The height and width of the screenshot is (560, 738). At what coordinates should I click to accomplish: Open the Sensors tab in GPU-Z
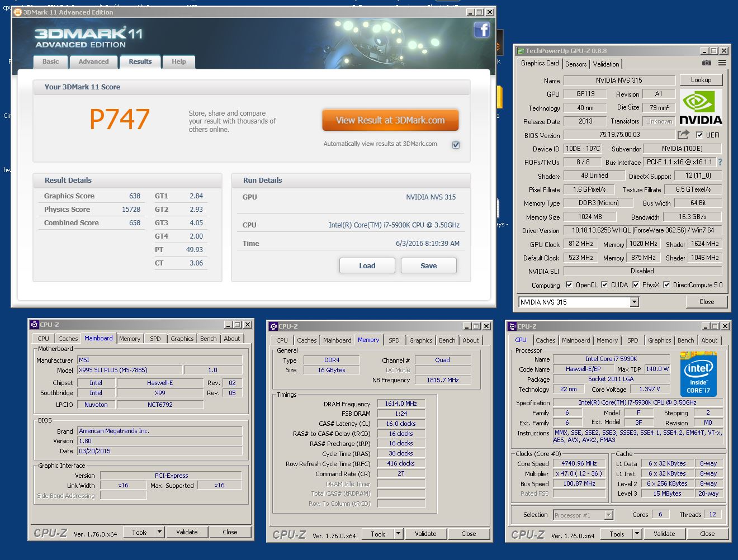576,64
